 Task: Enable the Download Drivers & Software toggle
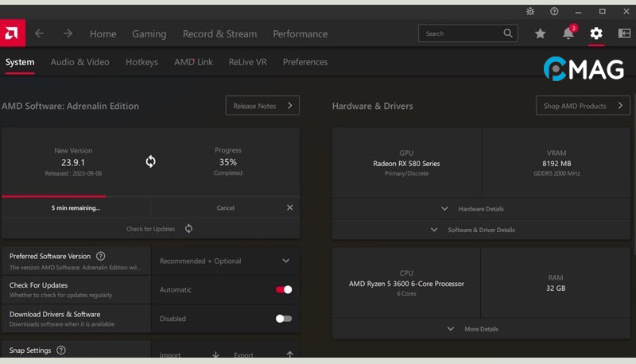(284, 319)
